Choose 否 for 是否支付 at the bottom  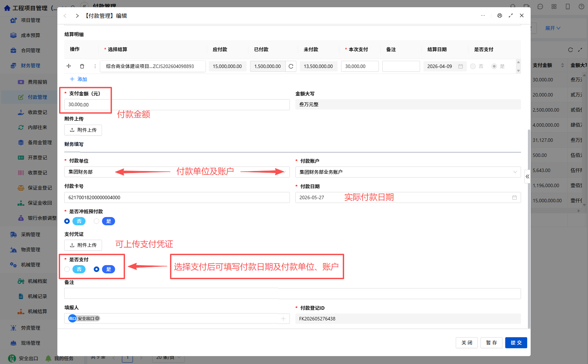pos(67,269)
